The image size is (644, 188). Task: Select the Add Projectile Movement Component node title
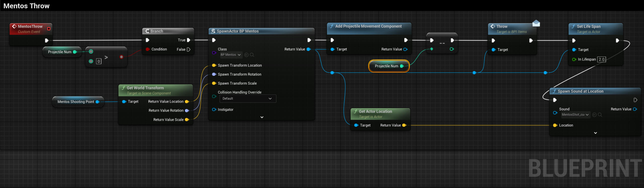click(368, 26)
